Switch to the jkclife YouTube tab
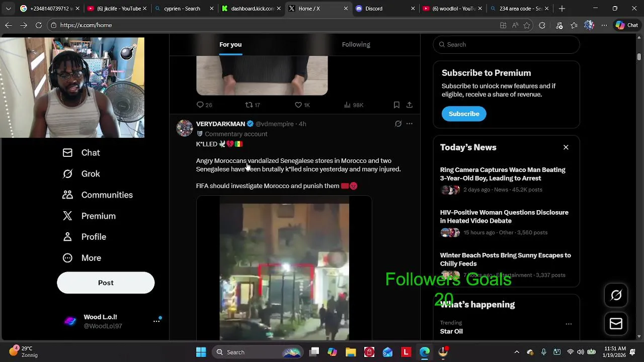The image size is (644, 362). pos(117,9)
